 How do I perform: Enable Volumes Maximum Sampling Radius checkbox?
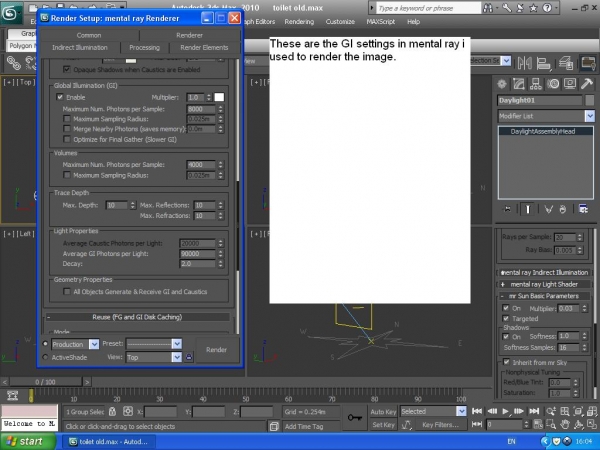tap(67, 175)
